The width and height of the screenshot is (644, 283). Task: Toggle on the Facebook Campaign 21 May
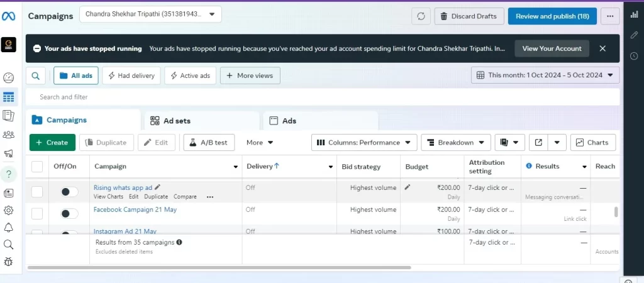coord(69,214)
